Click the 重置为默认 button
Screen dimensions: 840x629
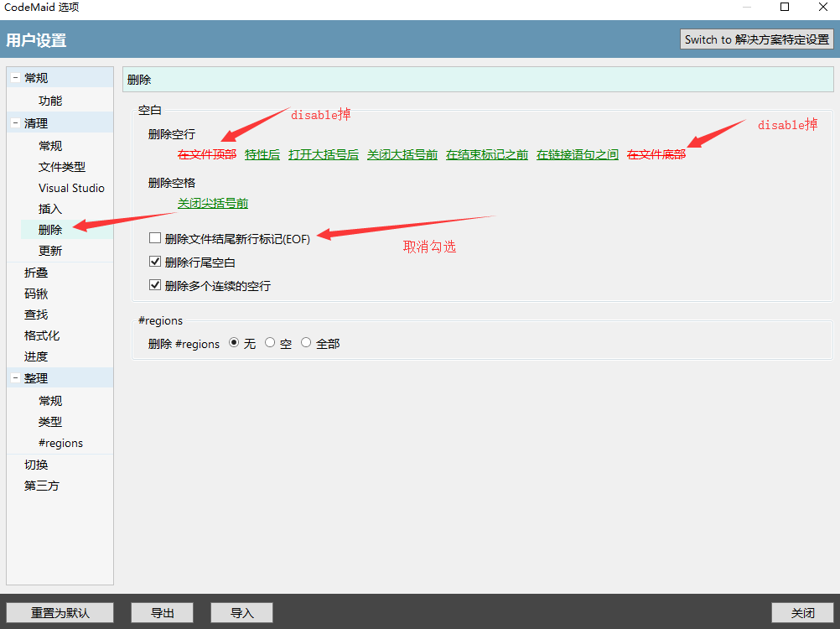[60, 613]
